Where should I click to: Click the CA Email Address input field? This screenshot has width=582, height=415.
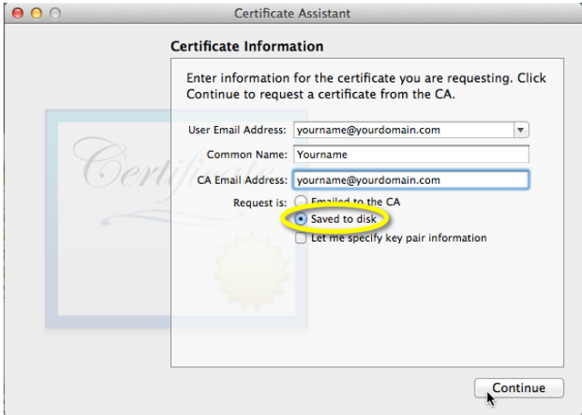pos(411,180)
